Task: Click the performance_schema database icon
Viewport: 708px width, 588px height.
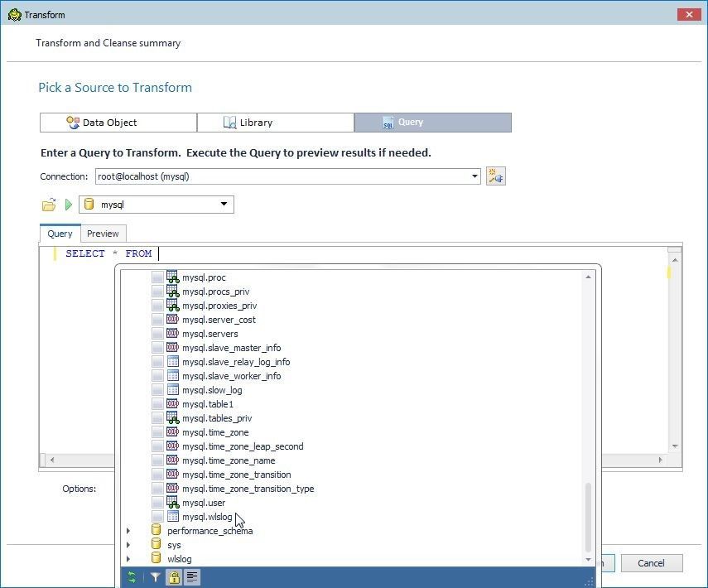Action: click(x=157, y=530)
